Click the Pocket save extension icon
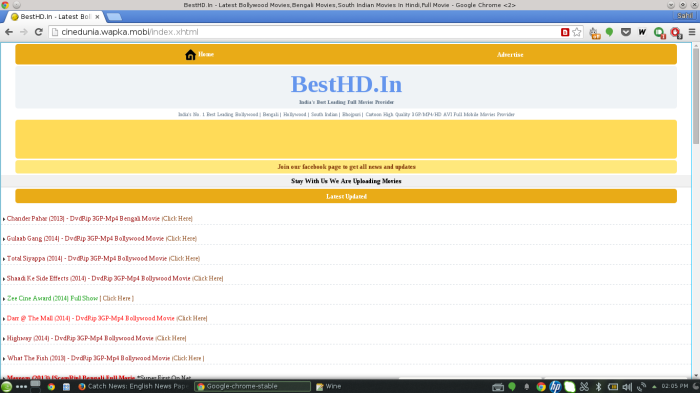This screenshot has width=700, height=393. [x=626, y=32]
